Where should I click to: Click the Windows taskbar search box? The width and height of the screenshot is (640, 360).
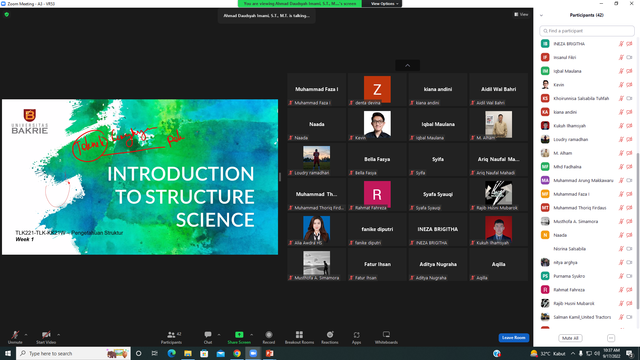coord(73,353)
